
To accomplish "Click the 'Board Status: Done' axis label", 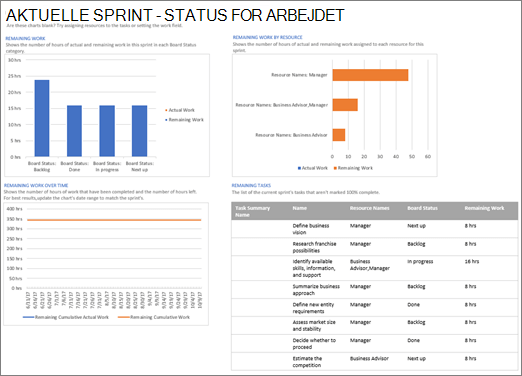I will [74, 166].
